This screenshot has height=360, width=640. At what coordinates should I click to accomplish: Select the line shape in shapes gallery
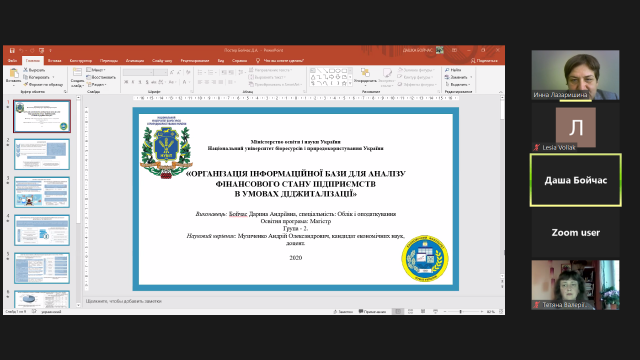click(x=319, y=71)
